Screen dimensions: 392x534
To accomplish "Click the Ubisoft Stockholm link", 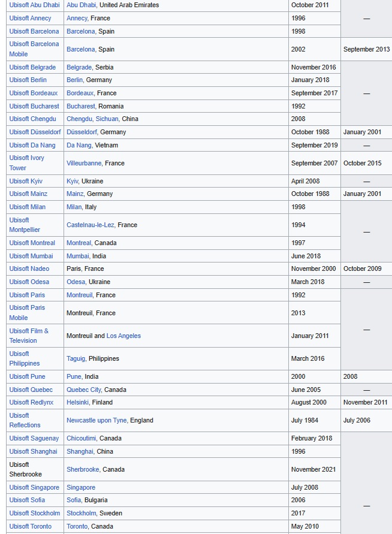I will (x=34, y=513).
